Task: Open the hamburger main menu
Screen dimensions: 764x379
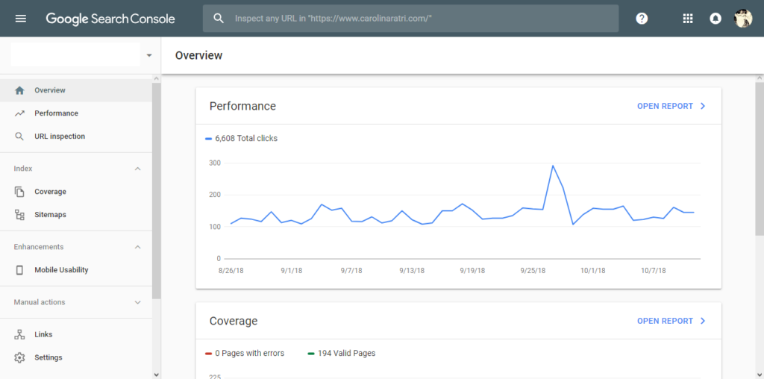Action: [21, 19]
